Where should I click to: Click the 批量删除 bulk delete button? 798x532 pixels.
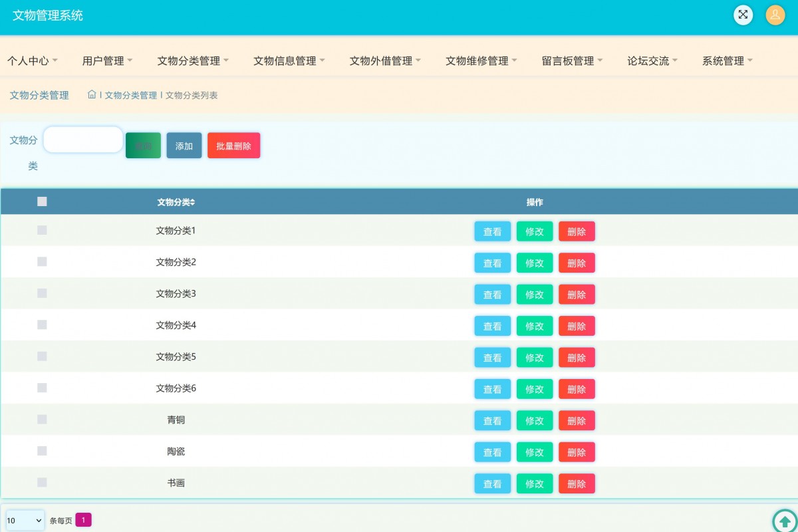pyautogui.click(x=233, y=145)
